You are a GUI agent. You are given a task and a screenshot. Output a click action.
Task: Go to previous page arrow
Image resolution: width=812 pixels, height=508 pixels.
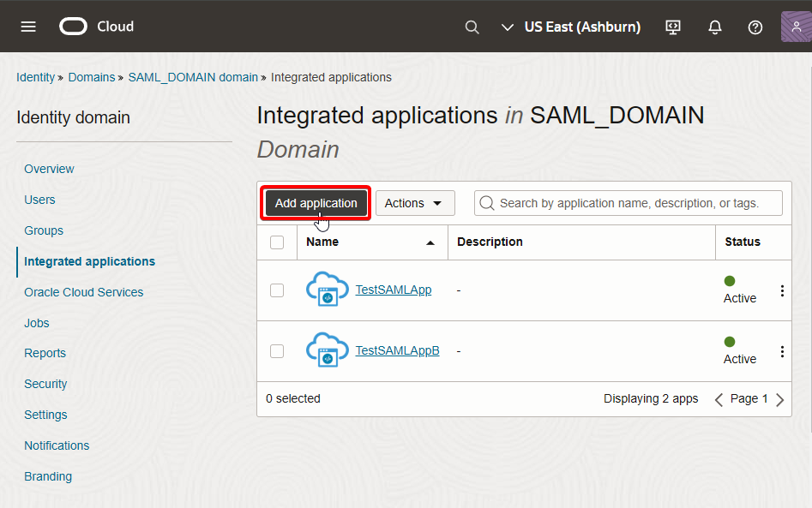tap(719, 399)
